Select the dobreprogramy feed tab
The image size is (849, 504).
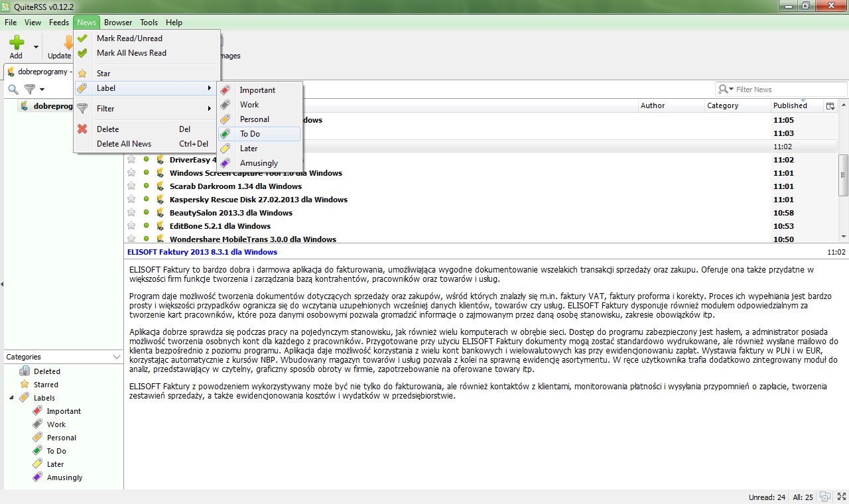(40, 72)
